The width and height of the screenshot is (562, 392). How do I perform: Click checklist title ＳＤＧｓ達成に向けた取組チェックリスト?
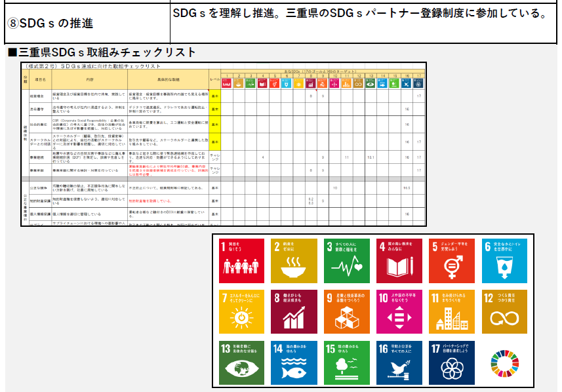click(x=110, y=66)
